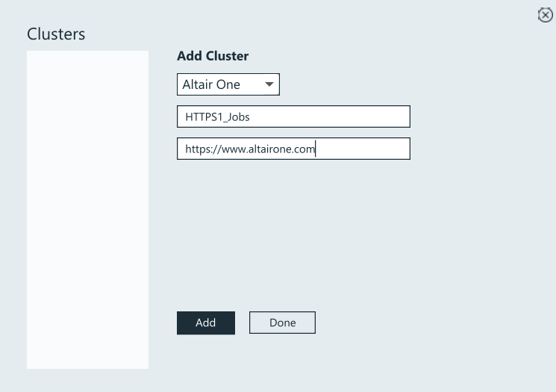Focus the https://www.altairone.com URL field
This screenshot has width=556, height=392.
(293, 149)
